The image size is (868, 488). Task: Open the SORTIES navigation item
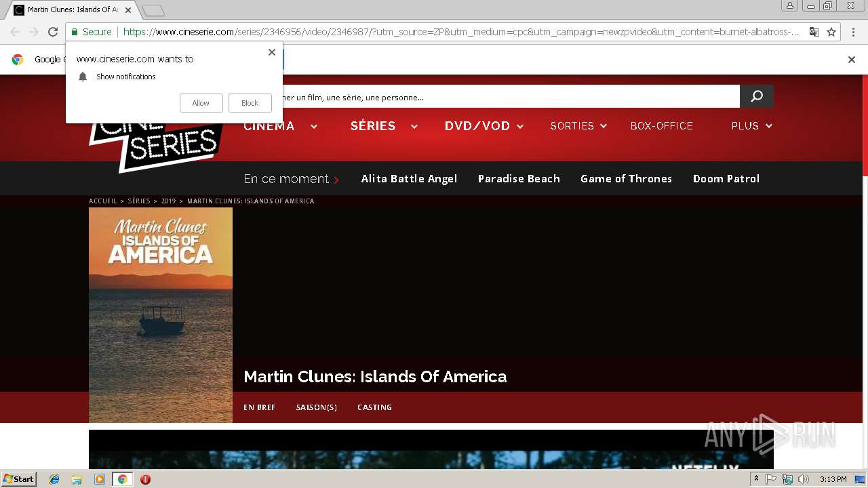[x=572, y=126]
